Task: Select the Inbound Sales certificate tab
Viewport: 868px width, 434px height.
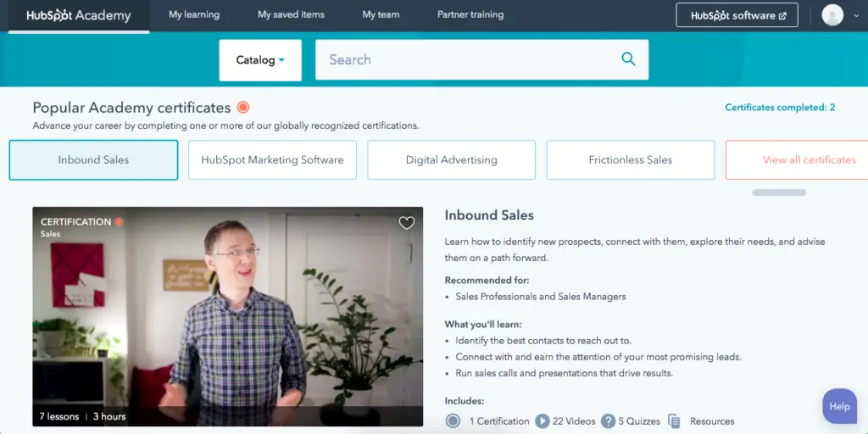Action: (93, 160)
